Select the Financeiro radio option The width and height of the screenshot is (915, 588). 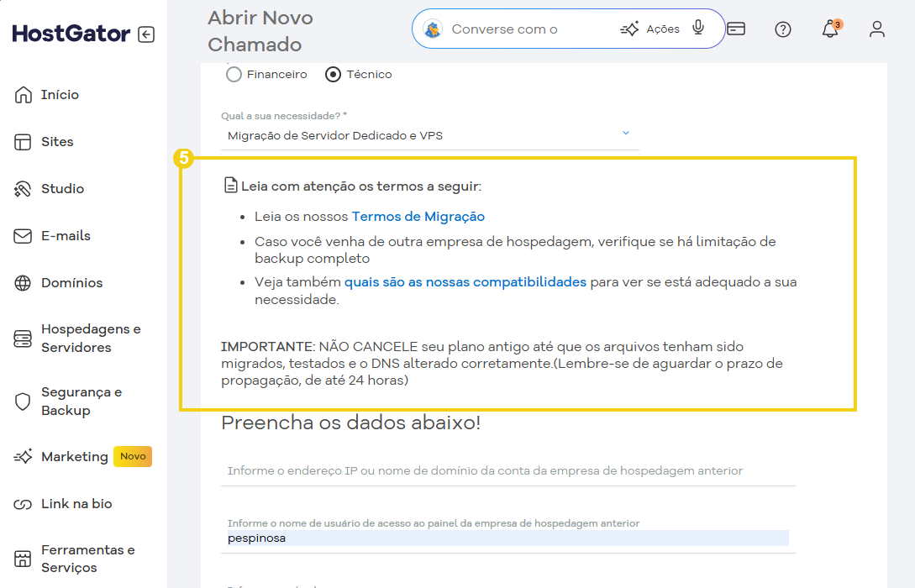point(234,75)
